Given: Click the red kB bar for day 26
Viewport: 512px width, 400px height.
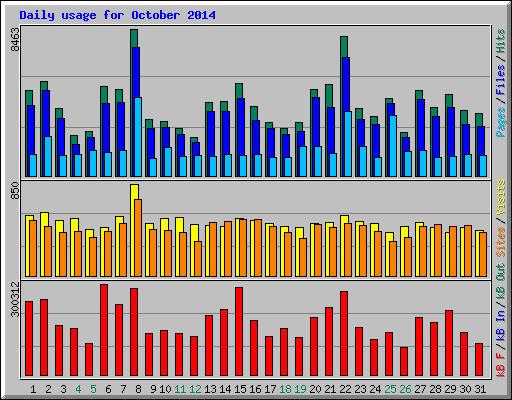Looking at the screenshot, I should (x=404, y=361).
